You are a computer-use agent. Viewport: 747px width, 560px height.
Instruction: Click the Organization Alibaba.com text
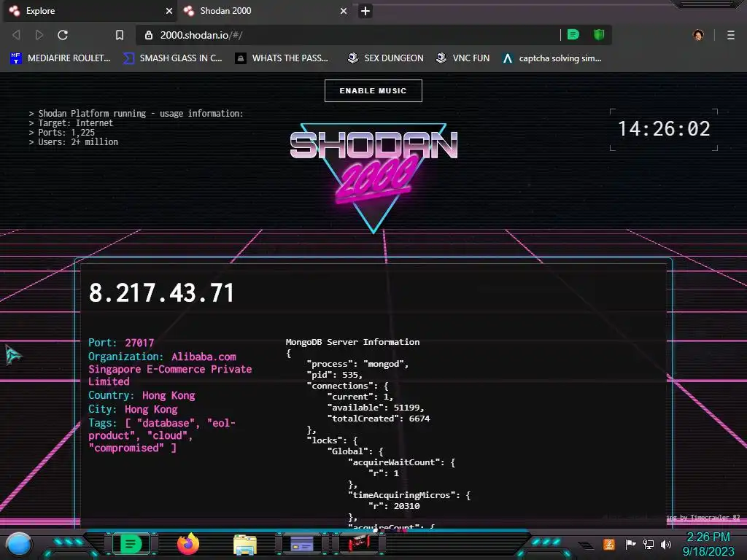170,368
